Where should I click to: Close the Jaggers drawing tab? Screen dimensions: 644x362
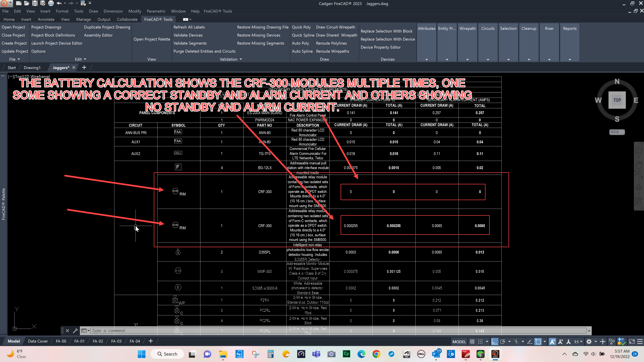(x=74, y=67)
